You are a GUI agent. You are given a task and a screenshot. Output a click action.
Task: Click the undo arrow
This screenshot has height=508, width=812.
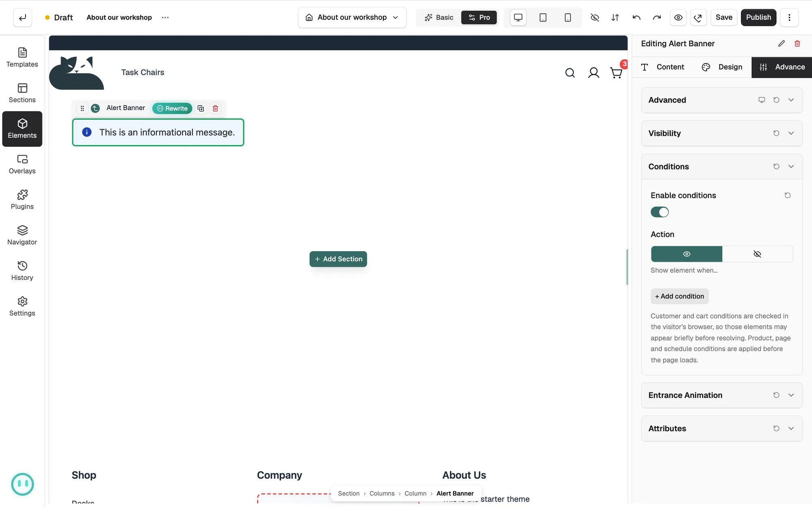[636, 17]
